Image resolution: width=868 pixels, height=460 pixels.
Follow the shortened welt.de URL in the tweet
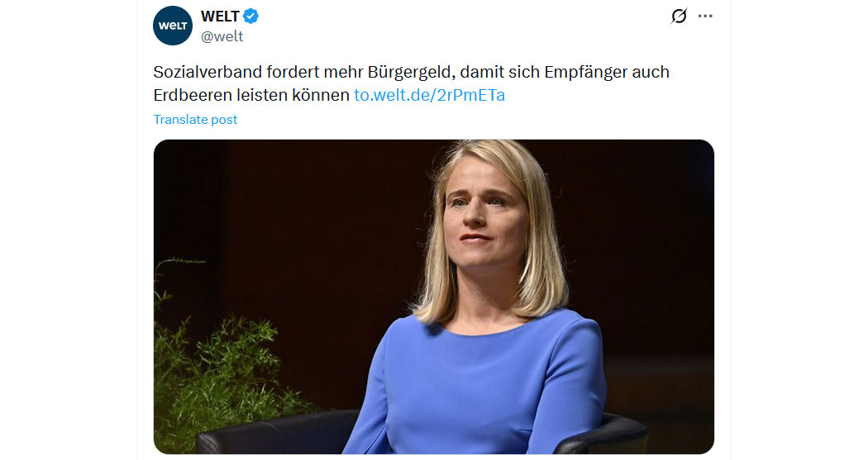[430, 95]
